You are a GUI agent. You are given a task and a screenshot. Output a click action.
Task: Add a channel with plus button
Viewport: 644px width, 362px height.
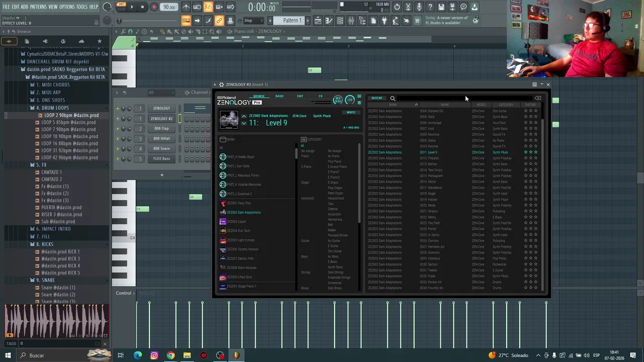point(162,175)
